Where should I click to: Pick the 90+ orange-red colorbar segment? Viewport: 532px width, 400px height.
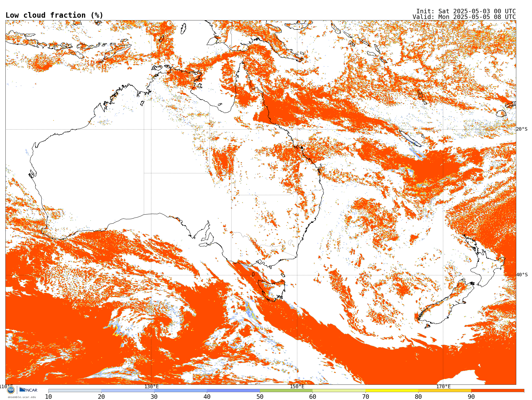click(498, 391)
